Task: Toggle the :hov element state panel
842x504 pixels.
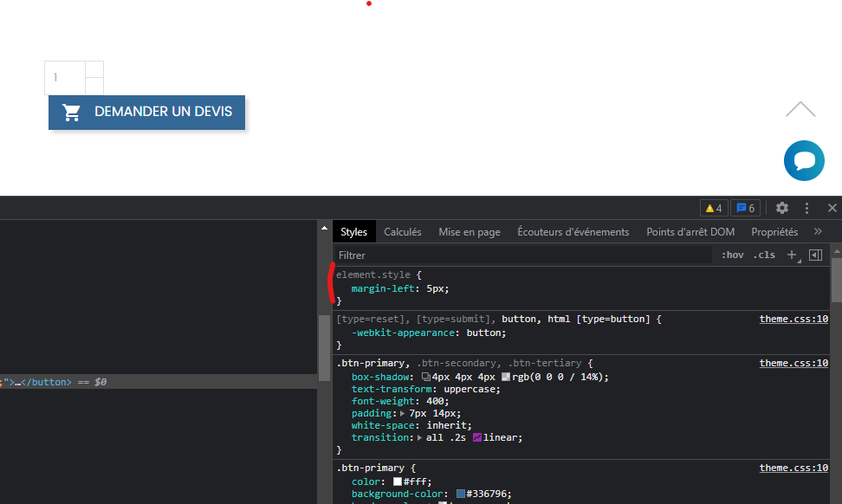Action: pyautogui.click(x=732, y=255)
